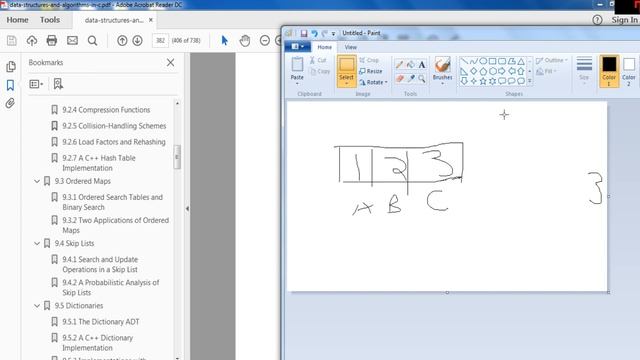
Task: Activate the selection arrow tool in Acrobat
Action: click(224, 40)
